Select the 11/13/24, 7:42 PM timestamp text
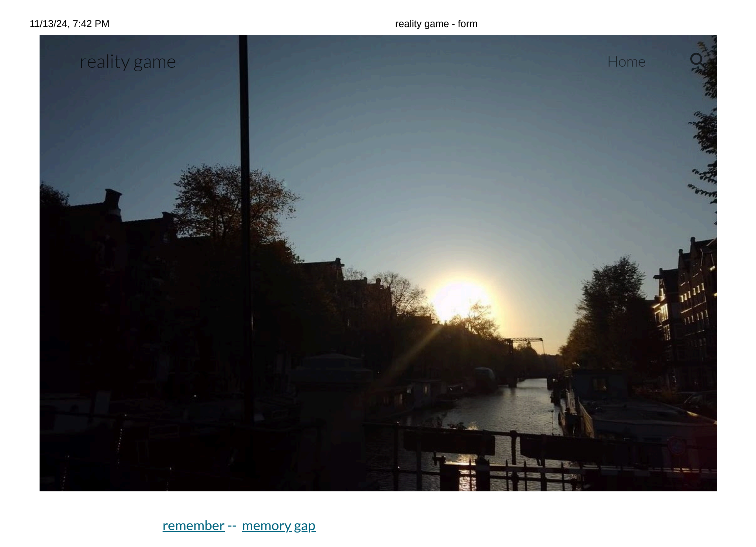 (x=70, y=24)
